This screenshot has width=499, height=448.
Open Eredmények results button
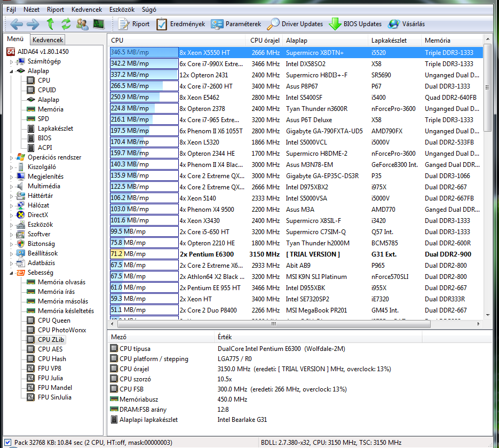[180, 24]
